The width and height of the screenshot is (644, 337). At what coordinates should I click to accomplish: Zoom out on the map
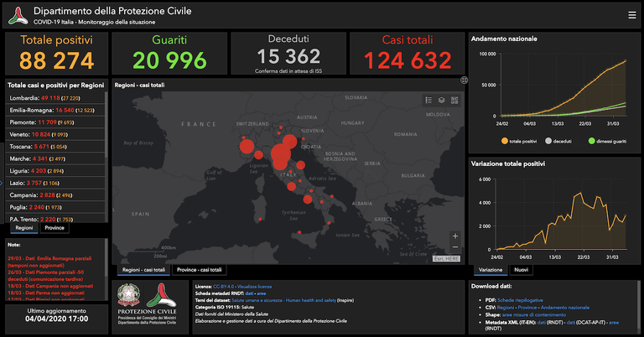point(454,247)
